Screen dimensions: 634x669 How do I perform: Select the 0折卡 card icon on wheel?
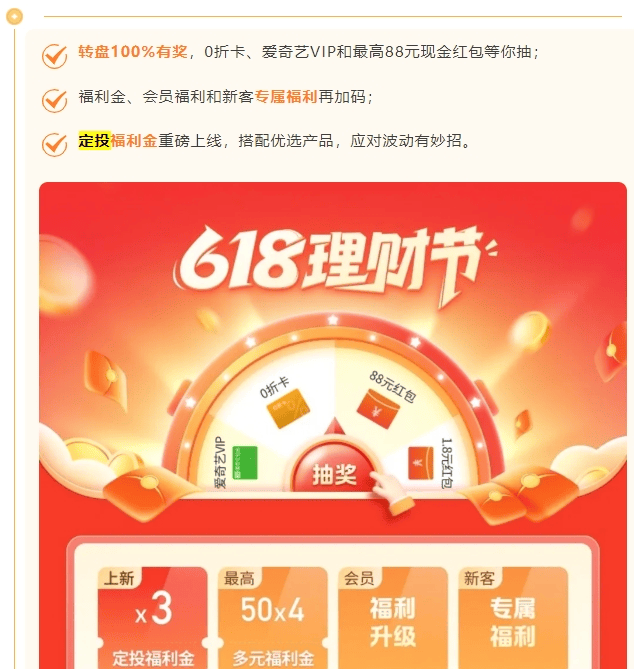(288, 408)
